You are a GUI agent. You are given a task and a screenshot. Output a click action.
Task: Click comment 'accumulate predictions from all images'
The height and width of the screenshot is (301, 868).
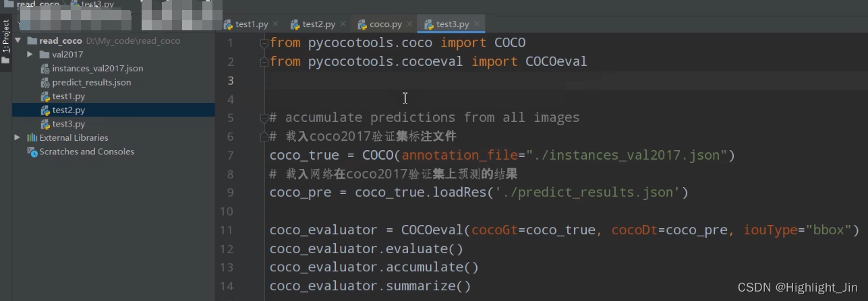(432, 118)
